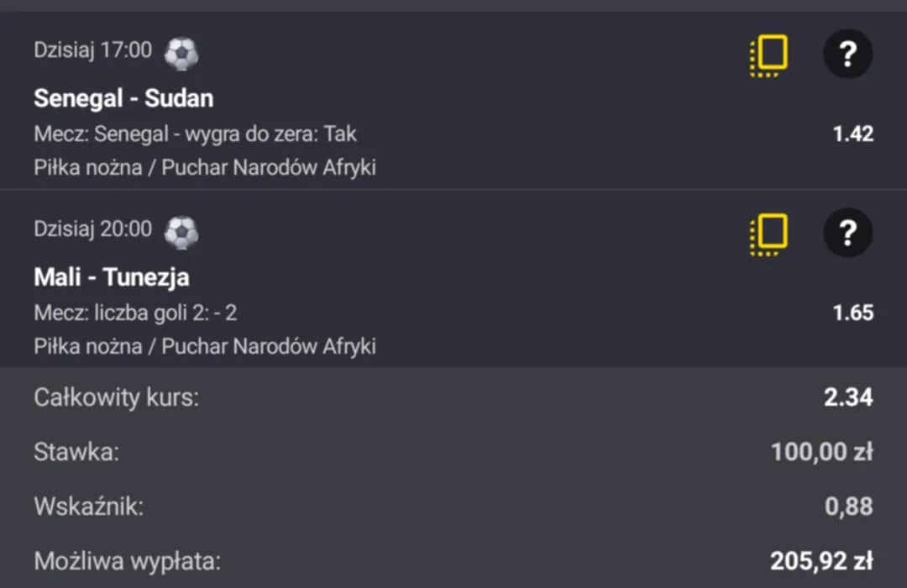Viewport: 907px width, 588px height.
Task: Open the Mali - Tunezja match details
Action: click(x=113, y=276)
